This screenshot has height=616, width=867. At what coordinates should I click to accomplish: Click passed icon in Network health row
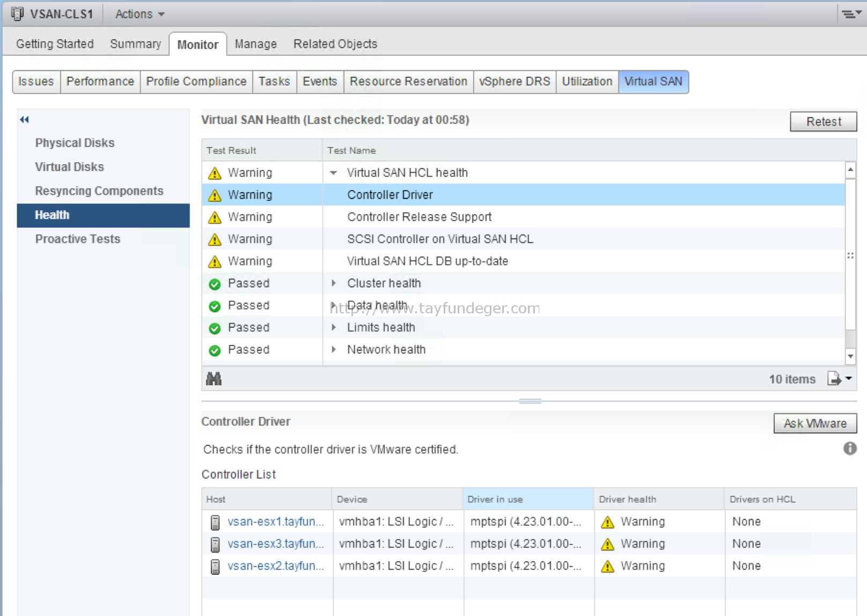(215, 350)
